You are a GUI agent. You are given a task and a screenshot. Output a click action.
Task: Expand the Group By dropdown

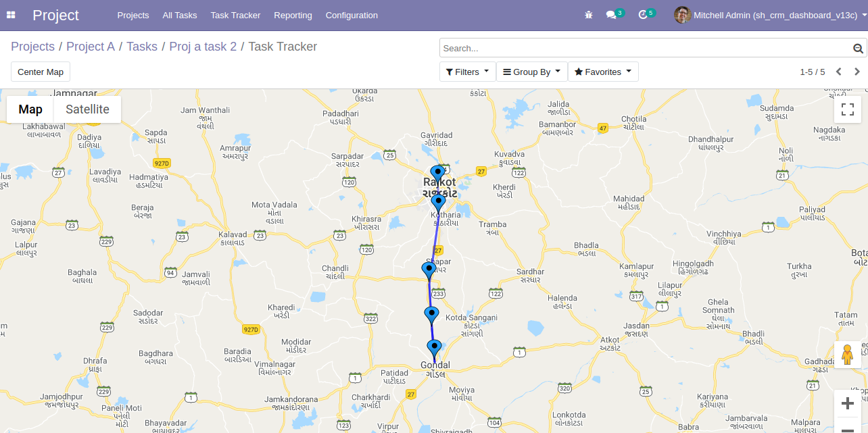coord(531,72)
